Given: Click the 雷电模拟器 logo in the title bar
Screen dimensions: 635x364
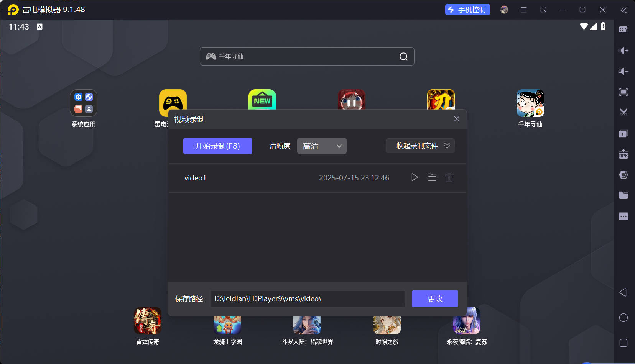Looking at the screenshot, I should (x=13, y=10).
